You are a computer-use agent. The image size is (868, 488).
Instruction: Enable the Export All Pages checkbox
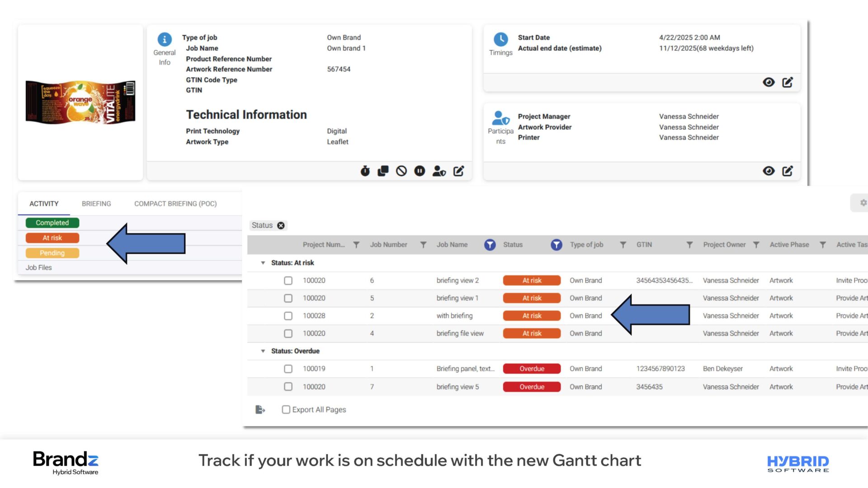point(286,409)
